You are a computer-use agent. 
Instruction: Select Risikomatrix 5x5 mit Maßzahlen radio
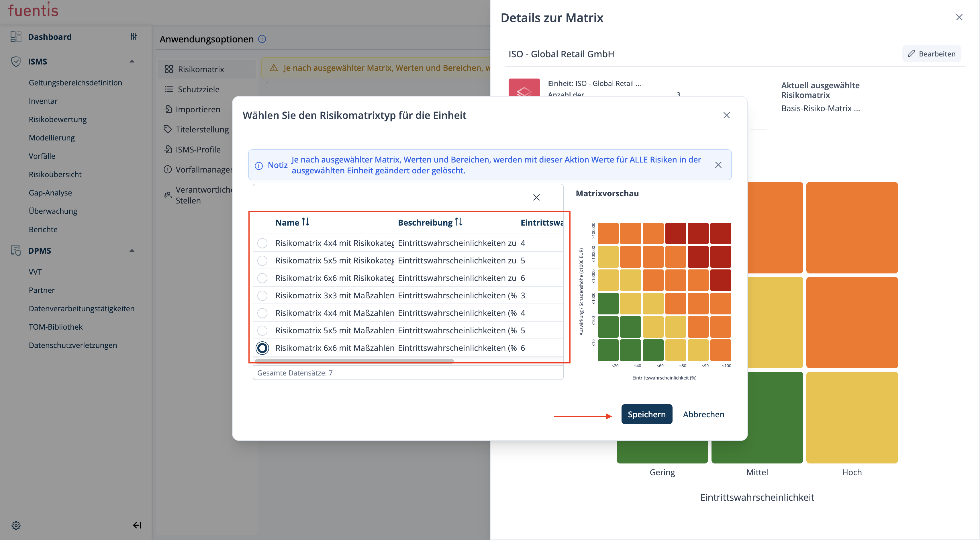262,331
